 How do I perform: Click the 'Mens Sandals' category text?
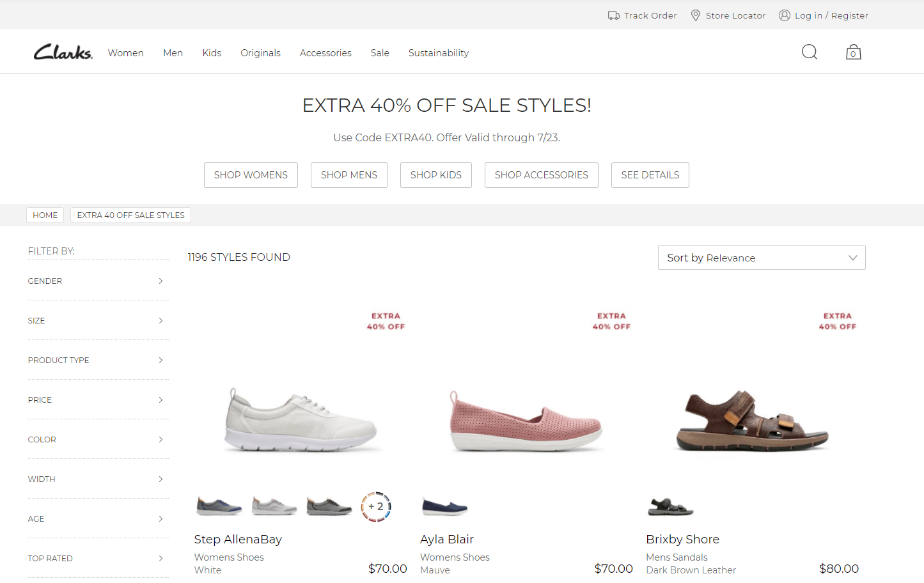(677, 557)
